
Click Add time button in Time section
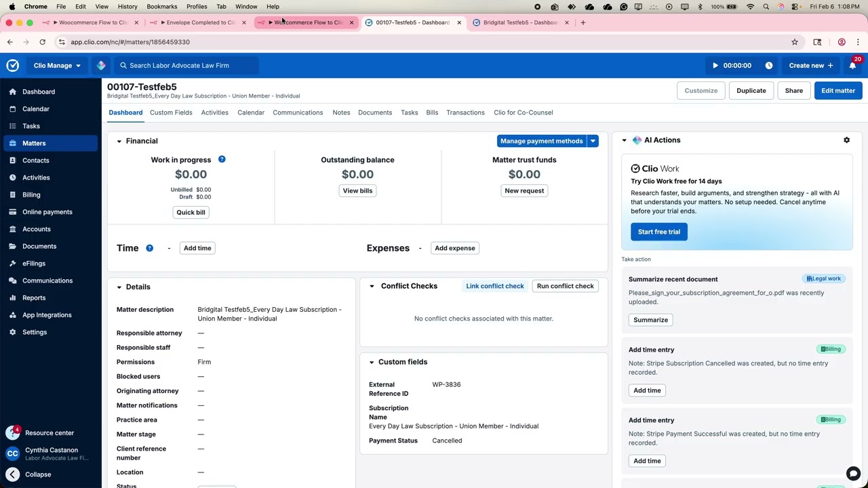point(197,248)
